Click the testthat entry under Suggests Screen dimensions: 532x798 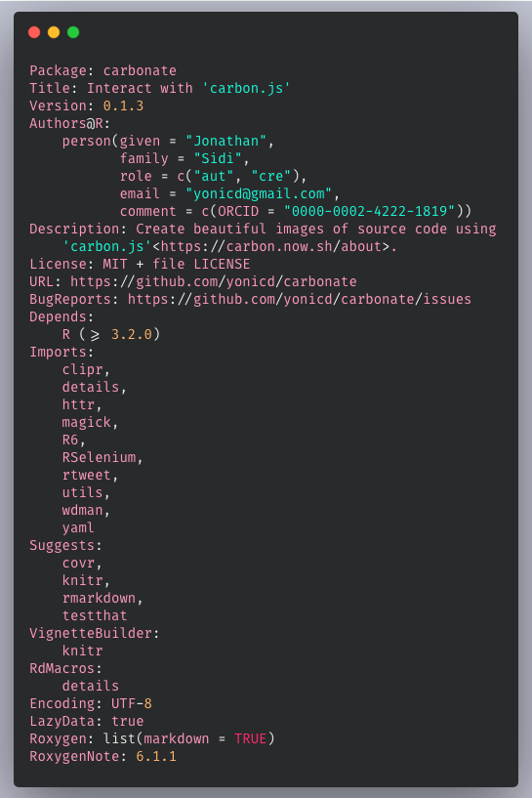[95, 615]
